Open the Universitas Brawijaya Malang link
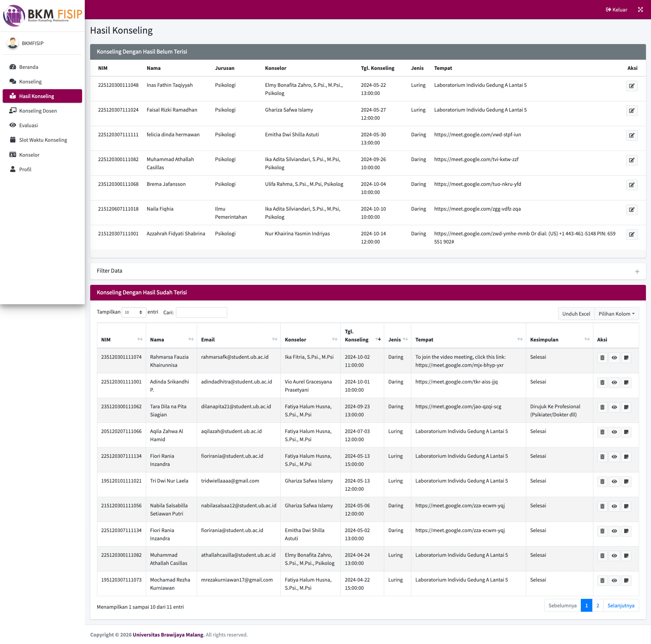Image resolution: width=651 pixels, height=644 pixels. point(167,635)
